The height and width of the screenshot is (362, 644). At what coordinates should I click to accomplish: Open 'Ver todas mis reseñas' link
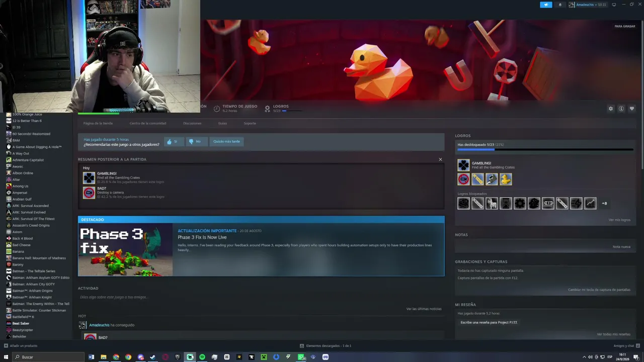point(613,334)
